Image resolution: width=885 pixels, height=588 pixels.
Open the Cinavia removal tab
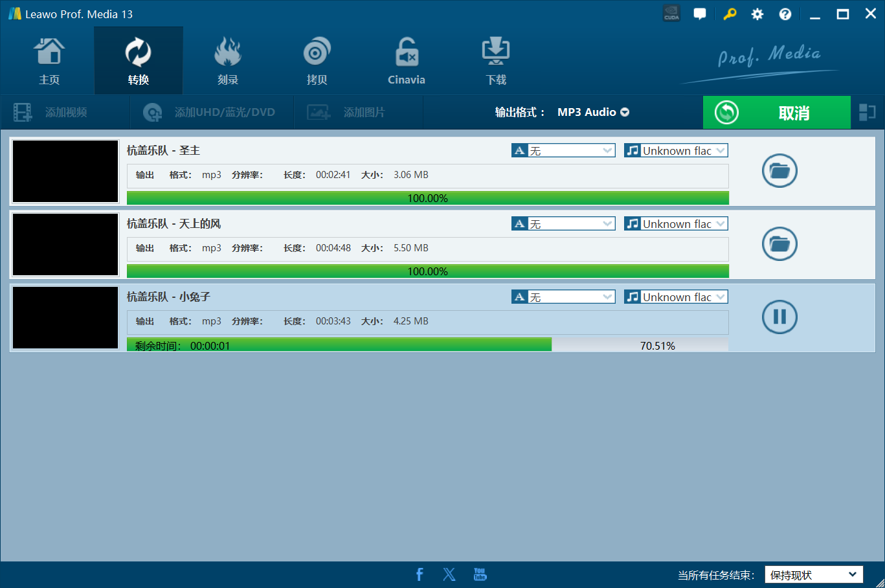[407, 61]
